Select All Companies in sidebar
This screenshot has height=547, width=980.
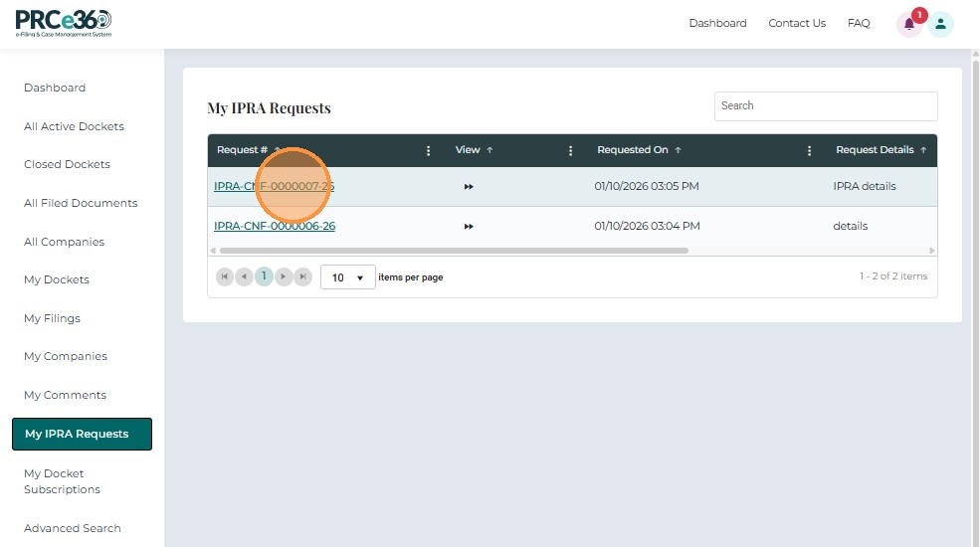click(x=64, y=243)
